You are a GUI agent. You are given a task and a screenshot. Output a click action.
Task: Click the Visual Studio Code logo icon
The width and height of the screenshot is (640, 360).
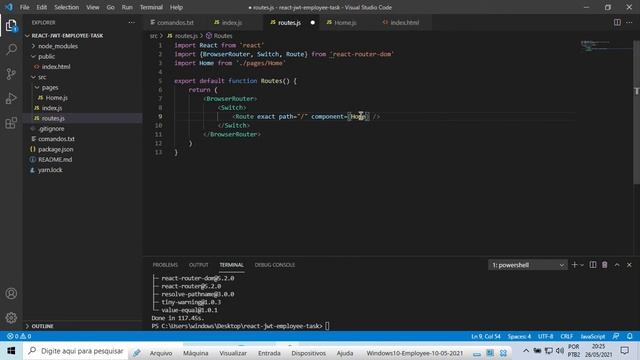[x=9, y=7]
